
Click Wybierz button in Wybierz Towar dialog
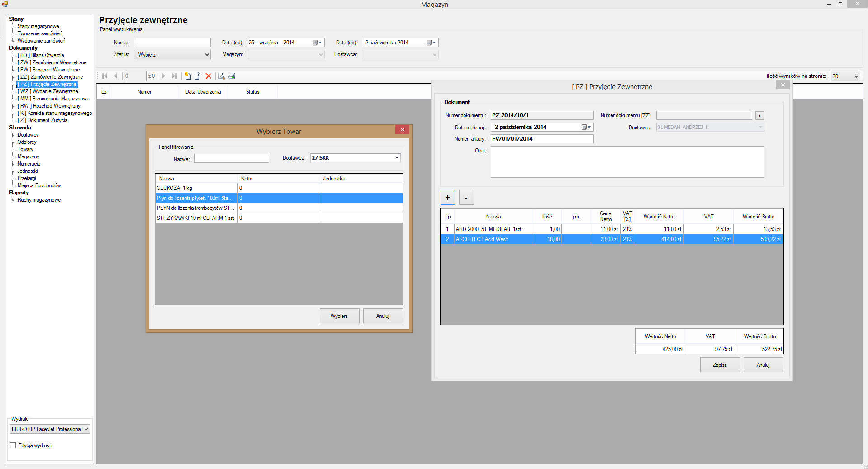[339, 316]
